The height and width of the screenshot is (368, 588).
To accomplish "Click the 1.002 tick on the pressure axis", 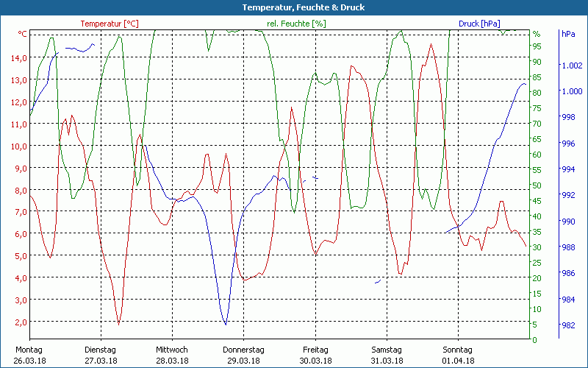I will point(570,66).
